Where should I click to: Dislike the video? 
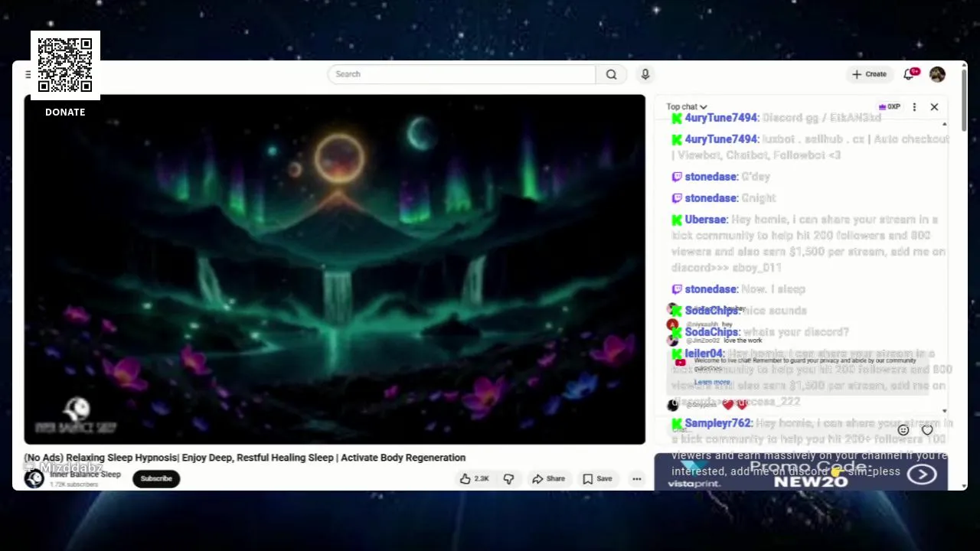click(x=508, y=479)
